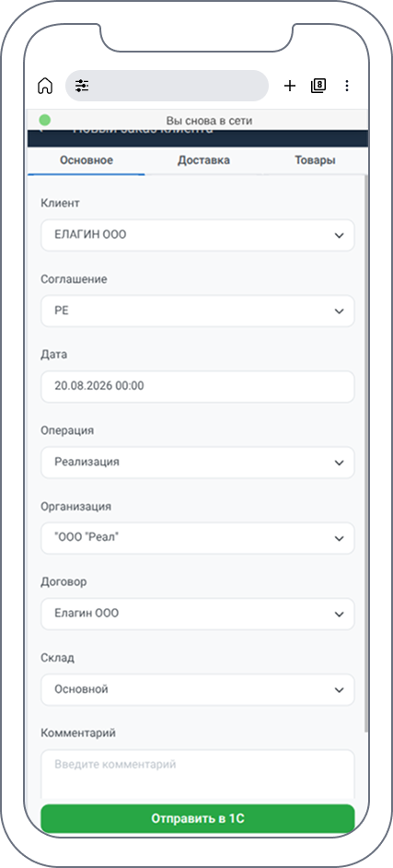Select the Основное tab
393x868 pixels.
point(87,160)
